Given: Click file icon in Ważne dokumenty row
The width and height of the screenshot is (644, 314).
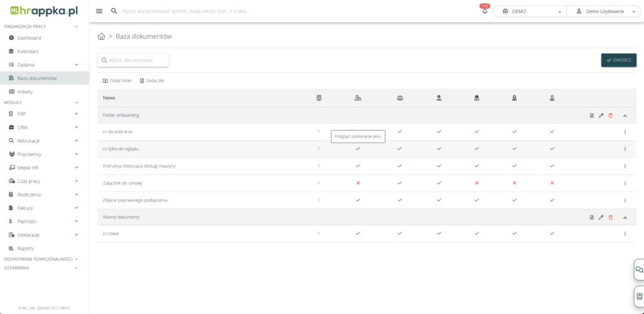Looking at the screenshot, I should [x=591, y=217].
